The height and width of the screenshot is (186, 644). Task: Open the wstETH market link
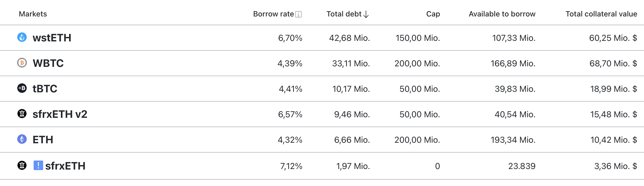click(x=52, y=38)
